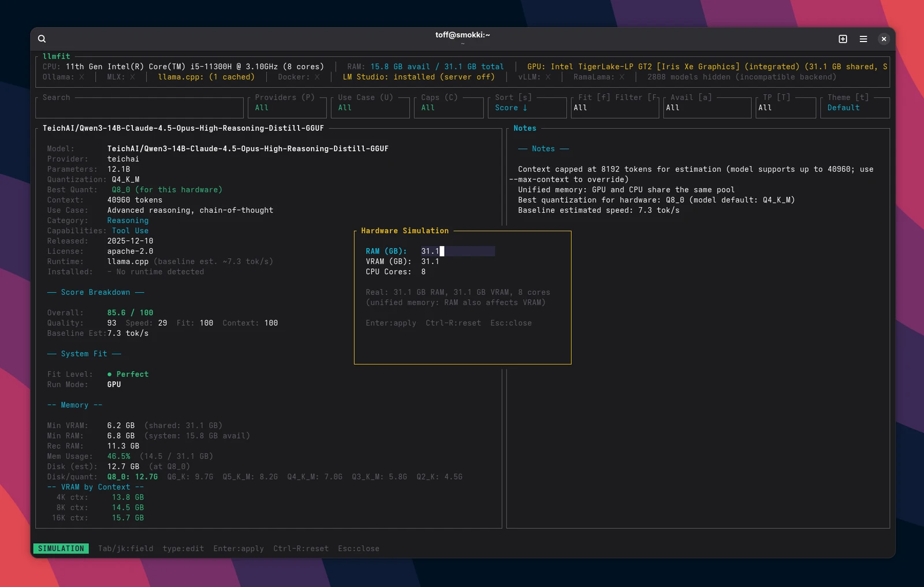Click the llama.cpp: (1 cached) status
Screen dimensions: 924x587
[206, 77]
